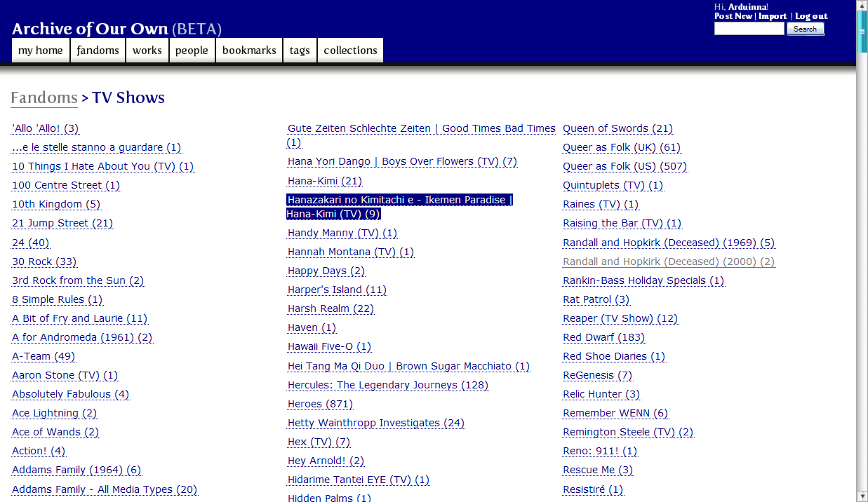Open Randall and Hopkirk (Deceased) (1969)

click(669, 243)
